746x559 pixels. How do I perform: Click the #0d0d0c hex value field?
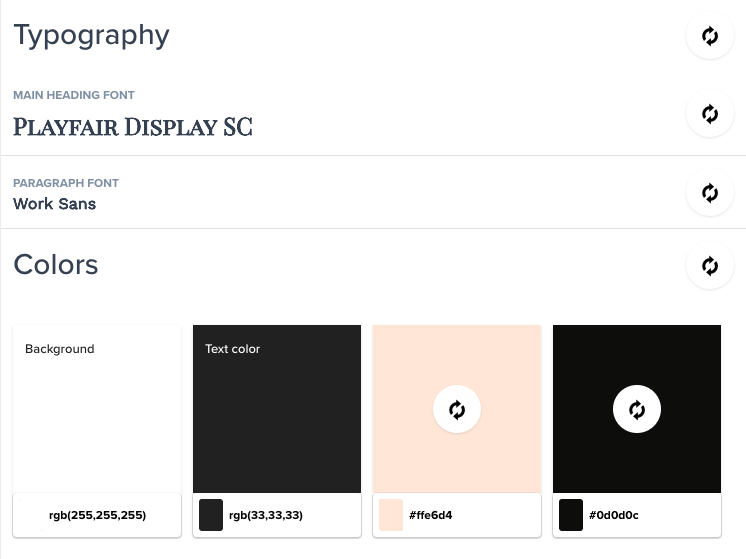(614, 516)
